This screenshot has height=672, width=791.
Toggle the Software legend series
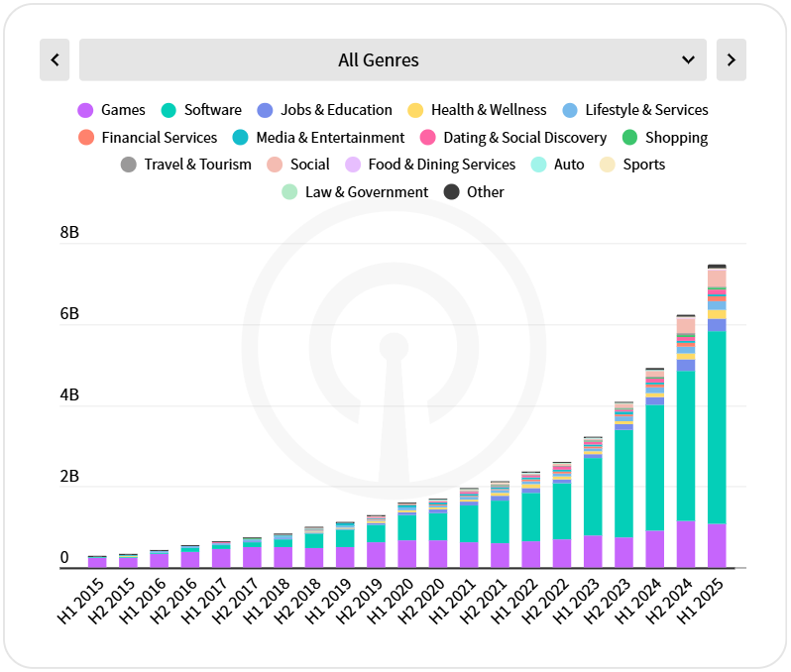(201, 110)
